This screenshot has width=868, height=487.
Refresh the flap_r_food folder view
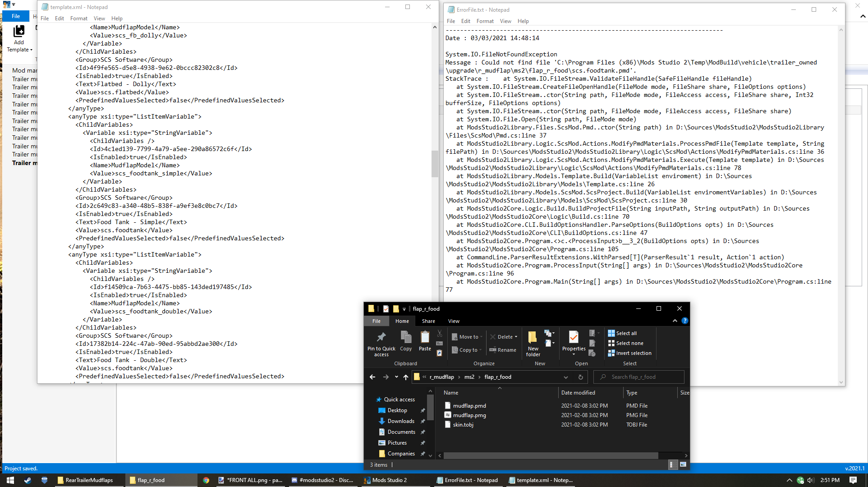581,377
